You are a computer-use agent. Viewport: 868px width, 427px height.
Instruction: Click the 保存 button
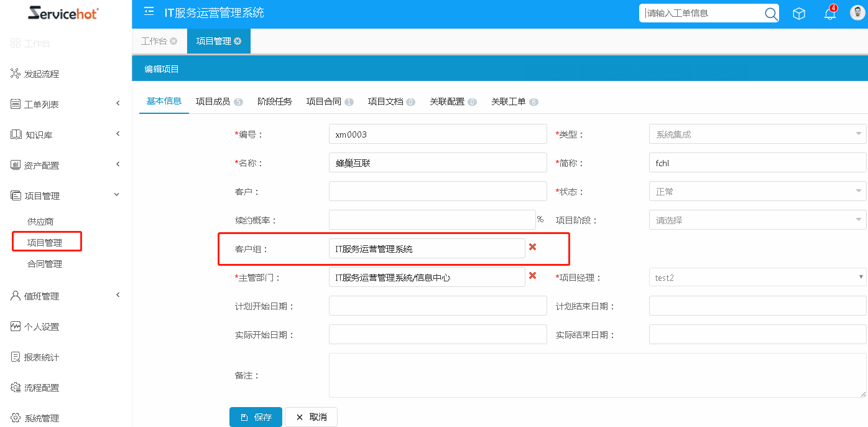(x=256, y=417)
